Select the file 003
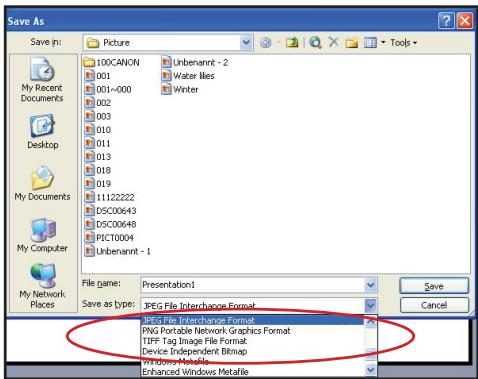 (98, 116)
